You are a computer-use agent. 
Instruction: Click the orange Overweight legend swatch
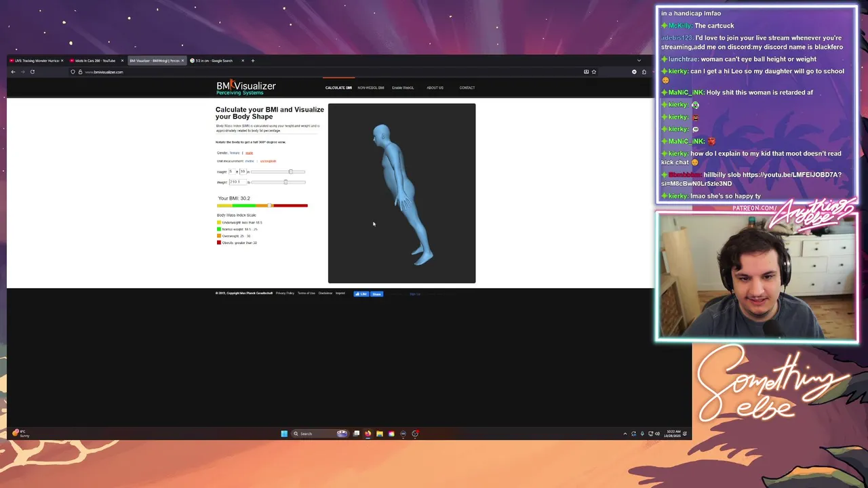pos(219,236)
